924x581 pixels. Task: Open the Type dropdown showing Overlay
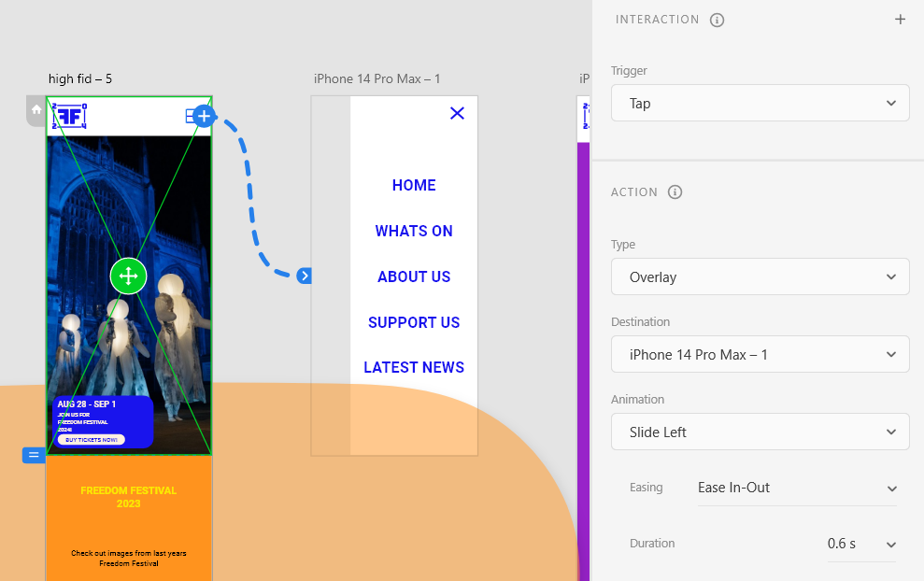click(x=760, y=277)
